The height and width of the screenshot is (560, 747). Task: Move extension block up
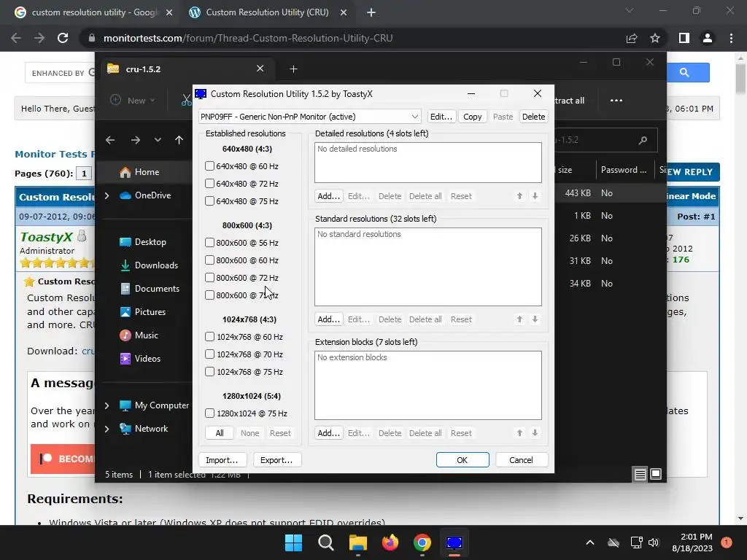[519, 433]
